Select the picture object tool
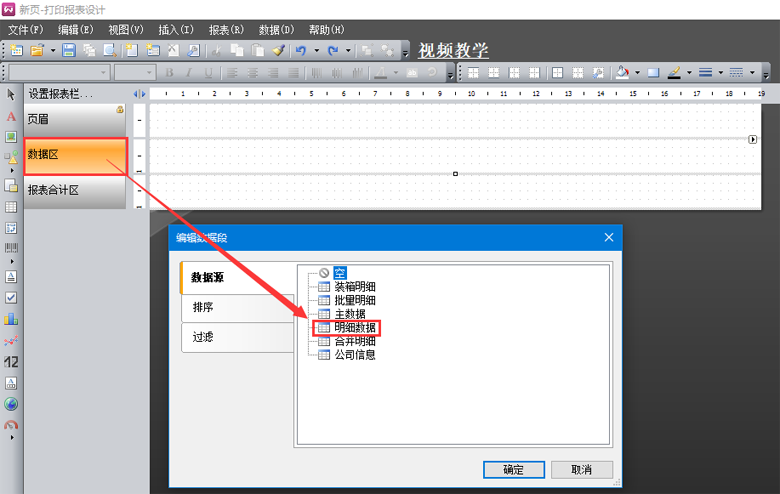Image resolution: width=780 pixels, height=494 pixels. pyautogui.click(x=11, y=137)
